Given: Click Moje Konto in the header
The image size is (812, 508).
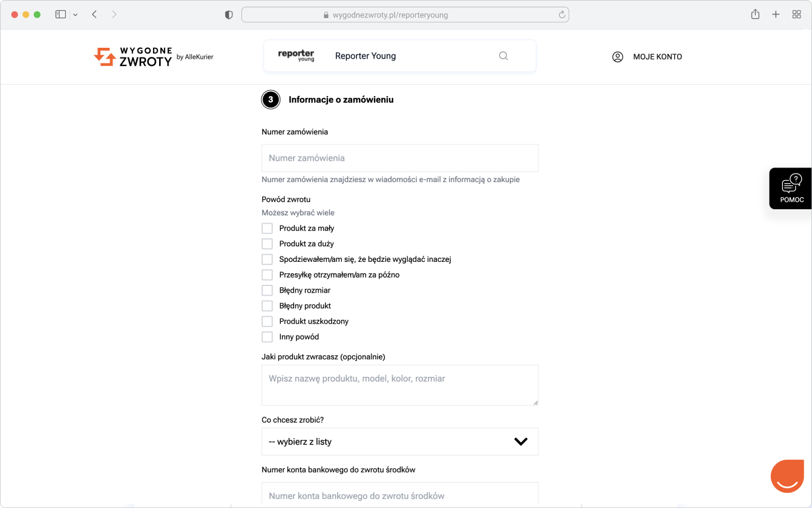Looking at the screenshot, I should pyautogui.click(x=657, y=56).
